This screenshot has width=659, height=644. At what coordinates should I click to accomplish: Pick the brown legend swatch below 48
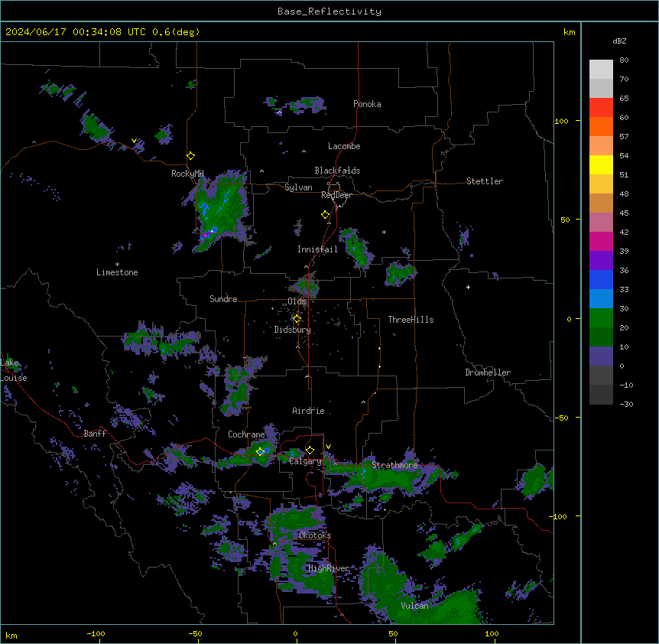tap(601, 203)
